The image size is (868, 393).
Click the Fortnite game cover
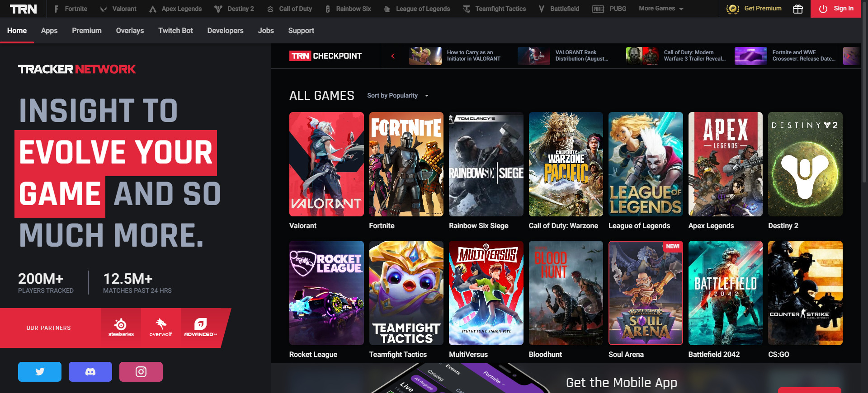coord(406,164)
